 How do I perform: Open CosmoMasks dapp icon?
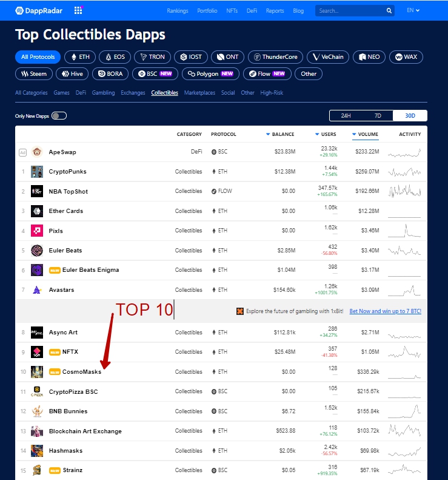pyautogui.click(x=37, y=372)
